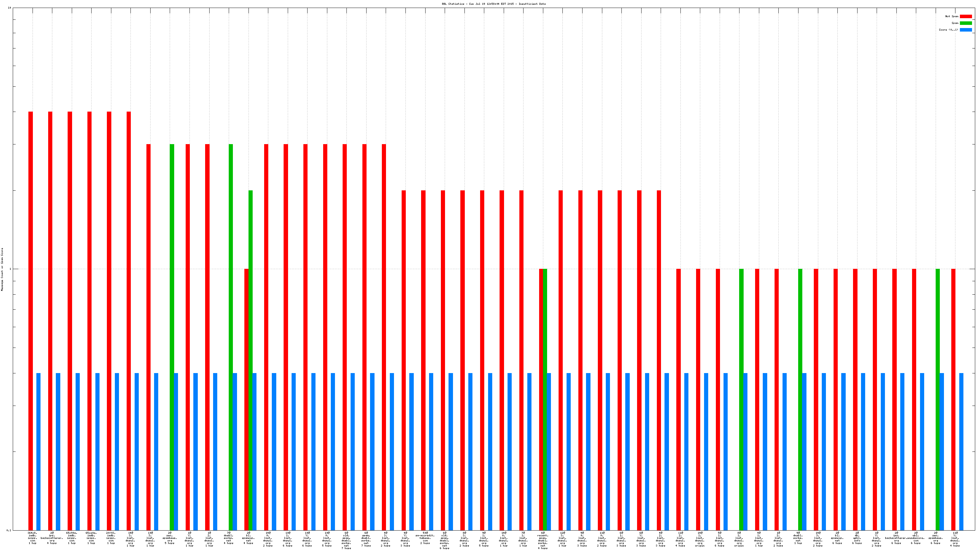Click the 'Score (0..1)' legend label text

click(948, 30)
